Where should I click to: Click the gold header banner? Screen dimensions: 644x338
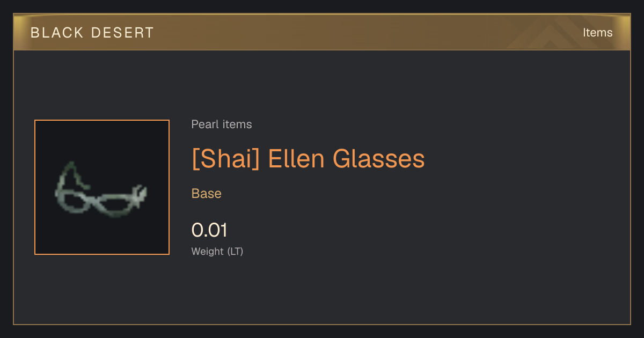322,32
